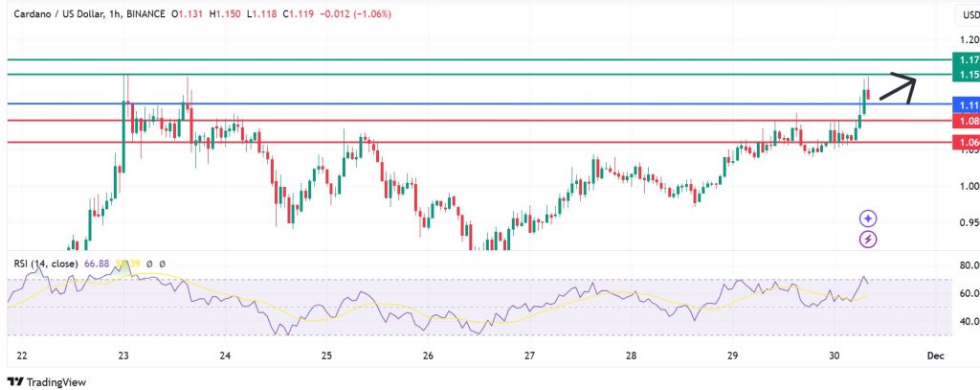
Task: Select the top green horizontal line at 1.17
Action: click(479, 59)
